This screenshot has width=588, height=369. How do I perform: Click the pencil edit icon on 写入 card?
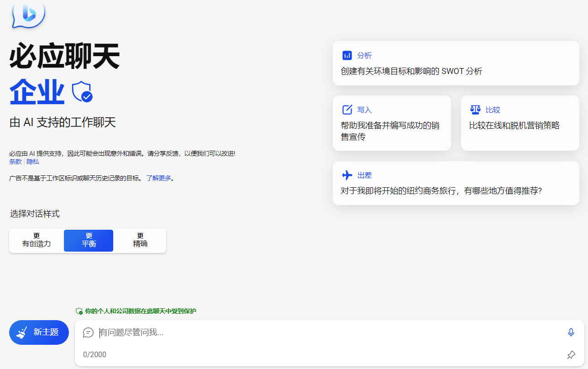pos(347,110)
